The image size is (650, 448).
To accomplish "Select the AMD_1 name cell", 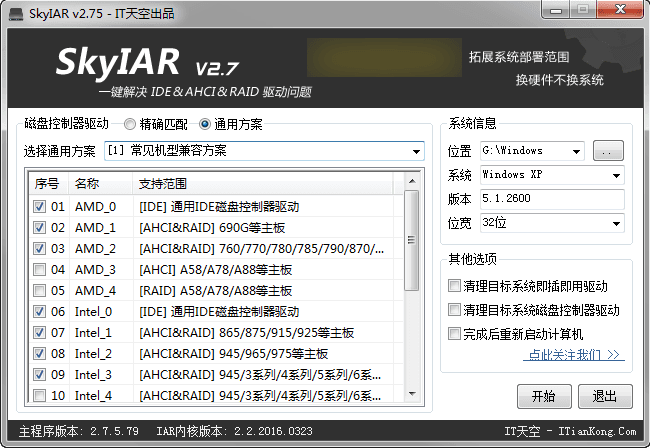I will [95, 228].
